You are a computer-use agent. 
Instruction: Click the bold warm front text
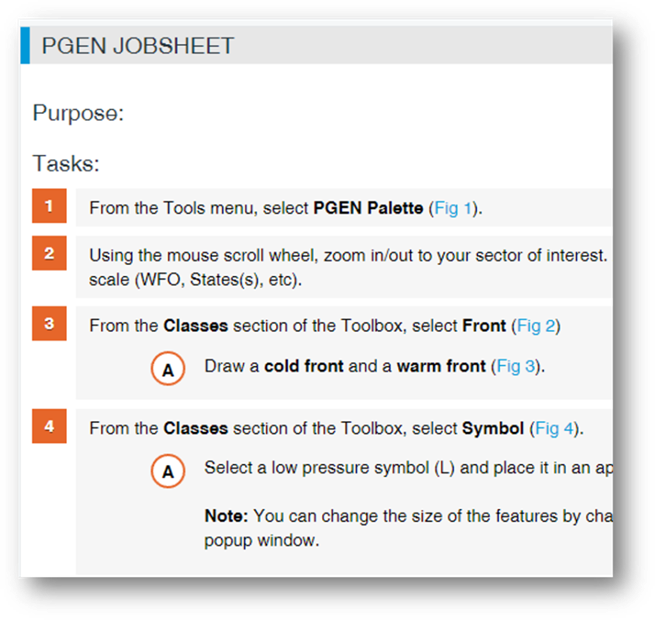coord(441,366)
